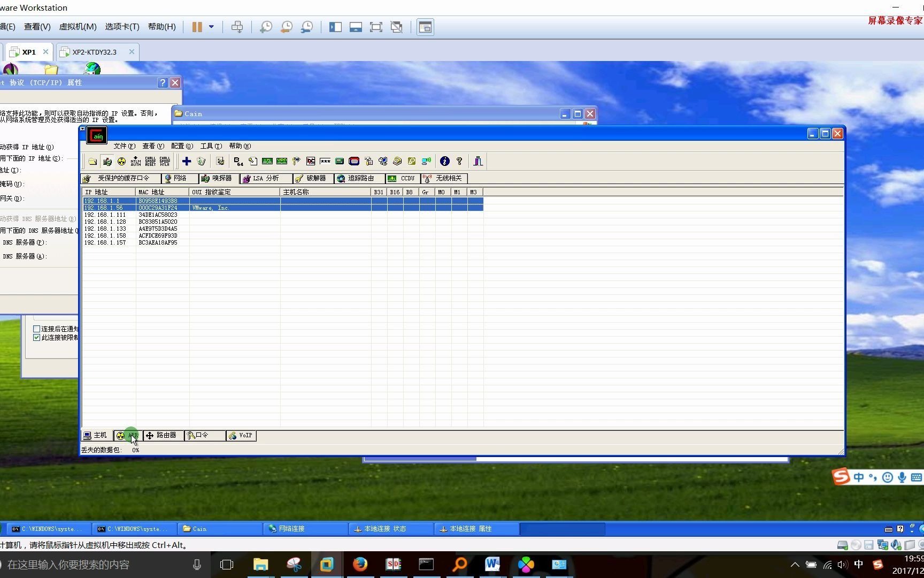Enable 连接后在通知 checkbox
924x578 pixels.
coord(37,329)
